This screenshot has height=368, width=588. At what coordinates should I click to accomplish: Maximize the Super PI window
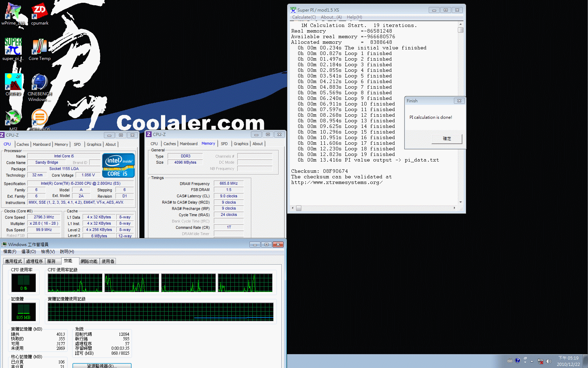click(x=446, y=10)
